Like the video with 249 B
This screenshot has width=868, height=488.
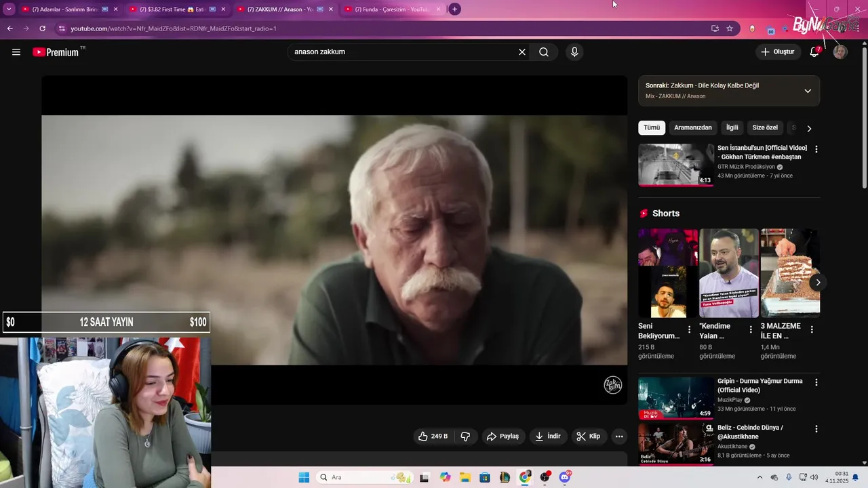tap(433, 436)
